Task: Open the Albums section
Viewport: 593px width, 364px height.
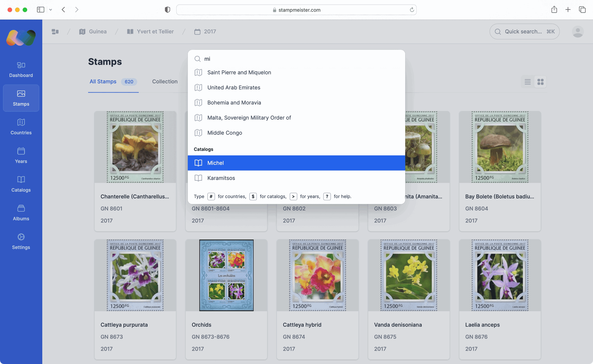Action: 21,213
